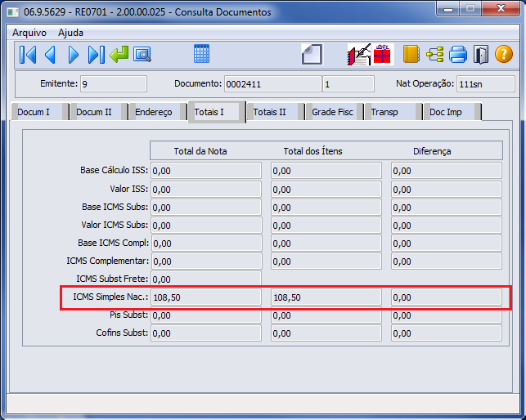Go to the previous record
The width and height of the screenshot is (526, 420).
click(x=51, y=55)
